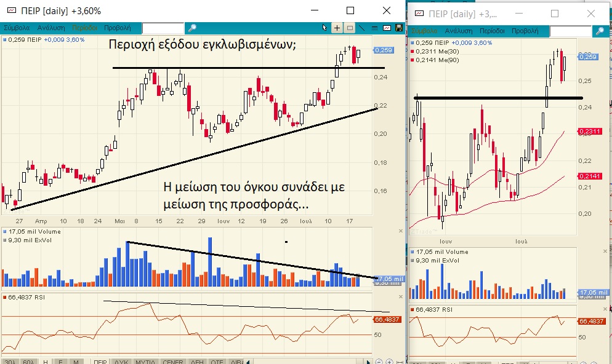Activate the crosshair cursor tool
Screen dimensions: 612x364
[x=337, y=28]
